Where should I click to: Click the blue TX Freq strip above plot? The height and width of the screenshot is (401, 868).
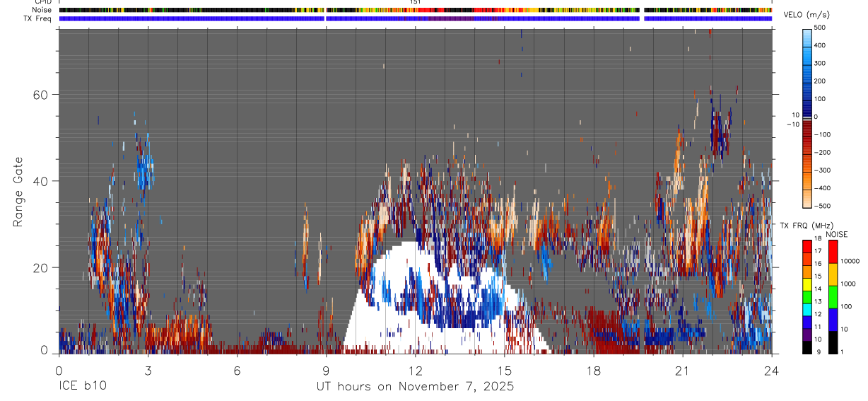point(416,18)
